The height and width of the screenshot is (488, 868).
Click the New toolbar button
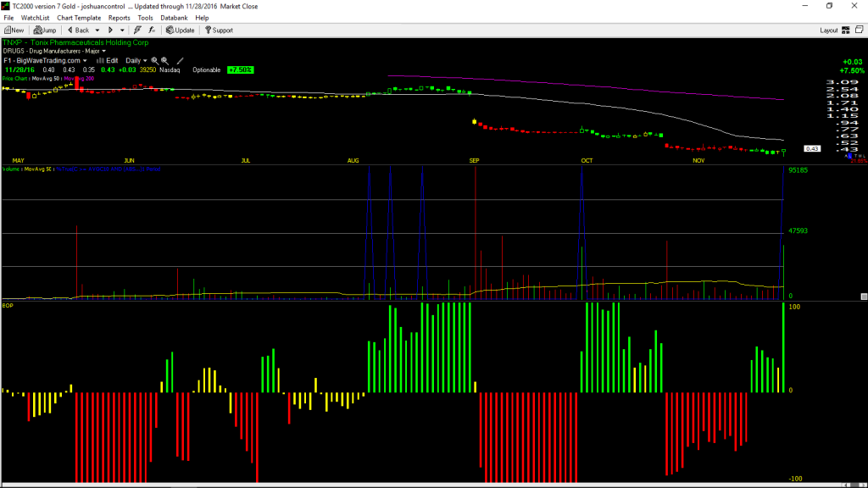pyautogui.click(x=14, y=30)
